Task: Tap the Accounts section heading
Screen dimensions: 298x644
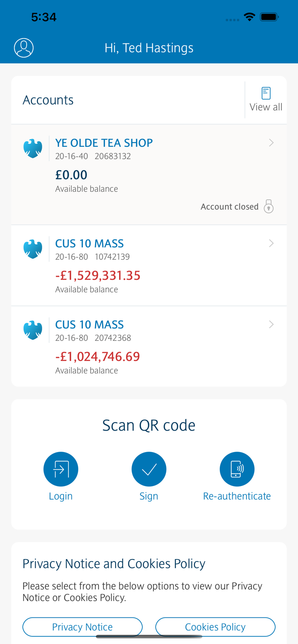Action: tap(48, 100)
